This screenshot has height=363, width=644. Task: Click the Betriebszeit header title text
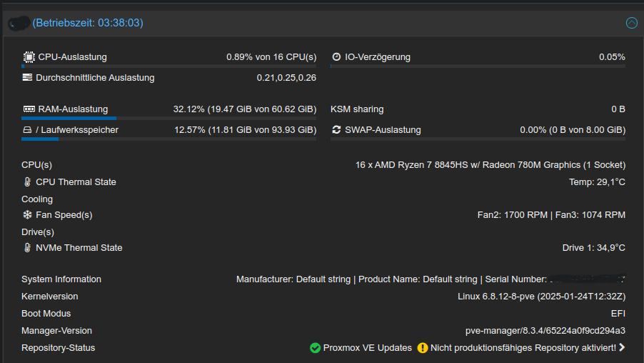coord(88,23)
